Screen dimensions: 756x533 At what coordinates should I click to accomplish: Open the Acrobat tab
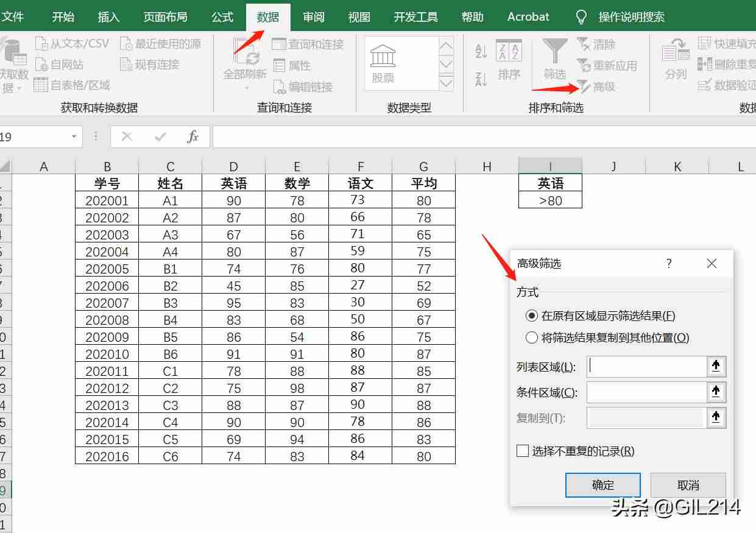528,17
